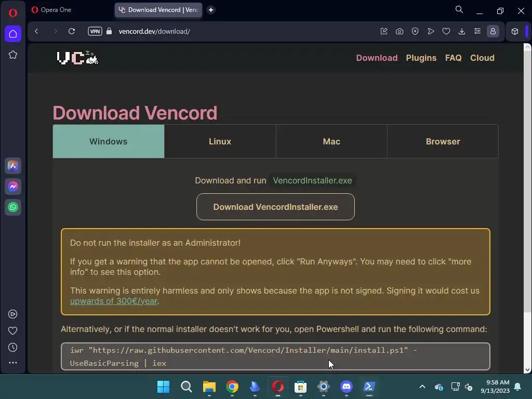
Task: Open the Cloud nav link
Action: tap(482, 58)
